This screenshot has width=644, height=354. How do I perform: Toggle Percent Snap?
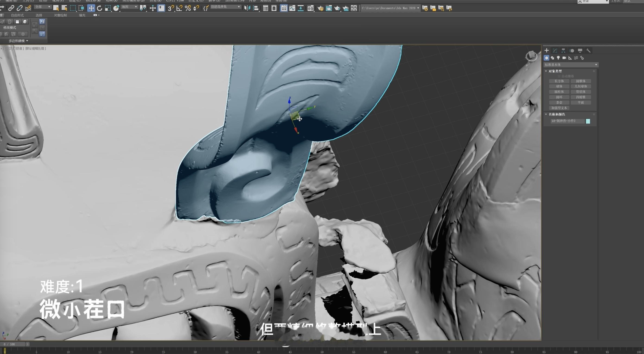(x=188, y=8)
